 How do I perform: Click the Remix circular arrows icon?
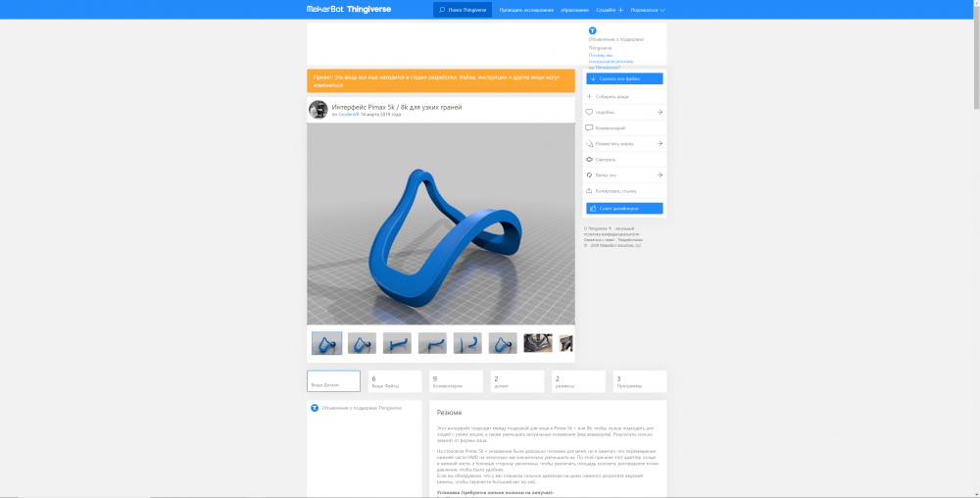(x=589, y=174)
